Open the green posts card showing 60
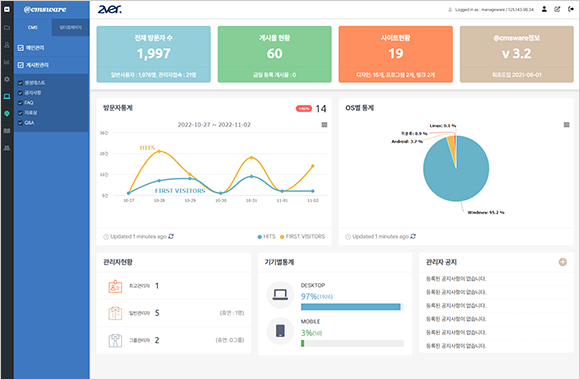 pyautogui.click(x=274, y=54)
